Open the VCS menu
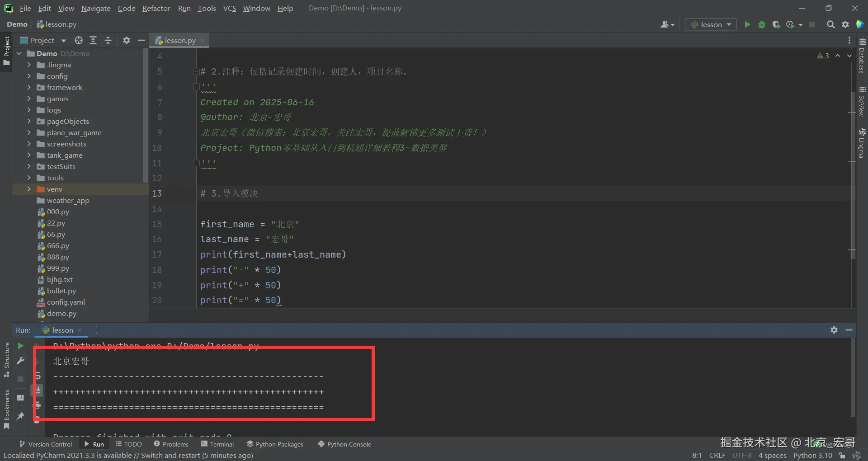Image resolution: width=868 pixels, height=461 pixels. coord(230,8)
